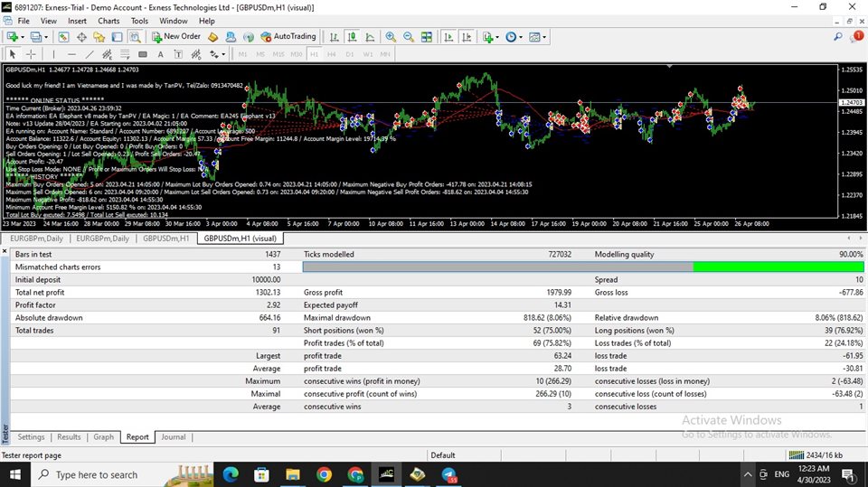The height and width of the screenshot is (487, 868).
Task: Zoom out of the chart
Action: (x=409, y=37)
